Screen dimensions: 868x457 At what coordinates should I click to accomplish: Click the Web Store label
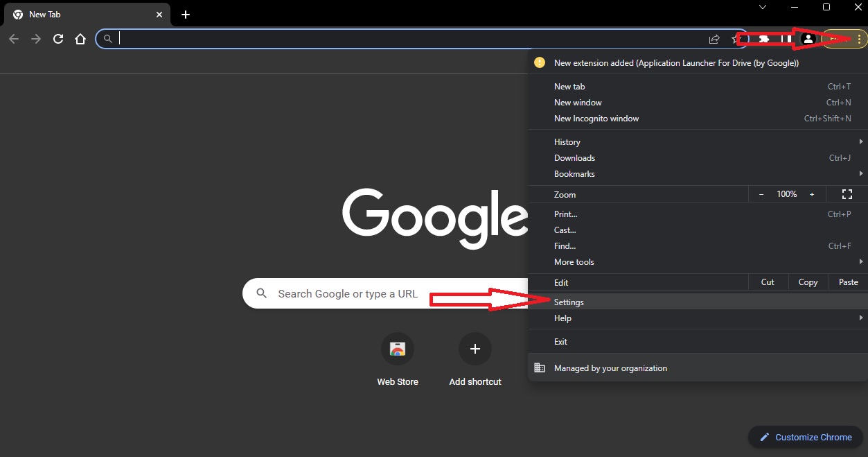[398, 381]
